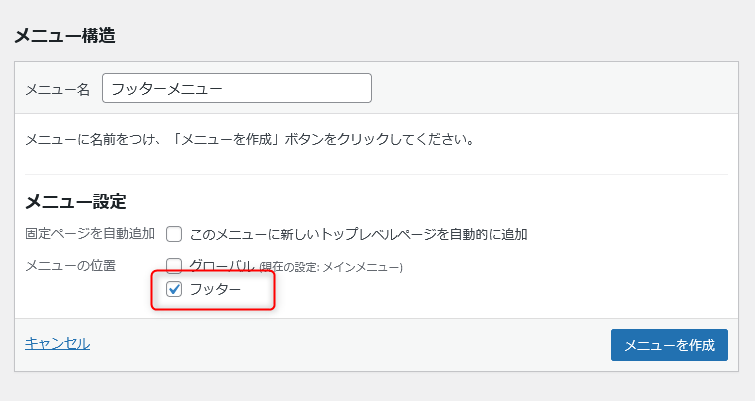Click the メニュー設定 section heading

click(75, 201)
